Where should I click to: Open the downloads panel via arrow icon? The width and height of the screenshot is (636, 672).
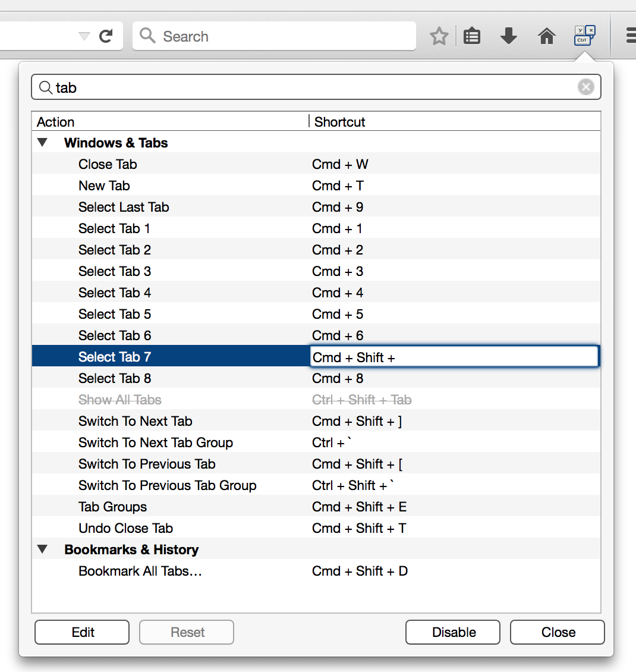point(509,36)
